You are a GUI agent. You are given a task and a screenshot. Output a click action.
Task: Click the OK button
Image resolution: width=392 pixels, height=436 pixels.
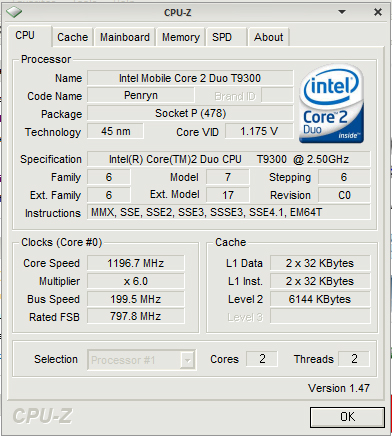[x=347, y=417]
